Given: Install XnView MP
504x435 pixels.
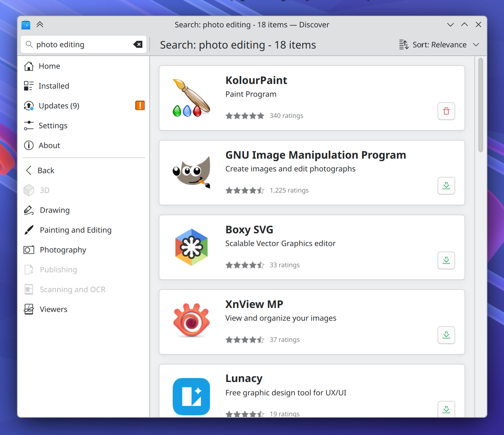Looking at the screenshot, I should tap(446, 335).
